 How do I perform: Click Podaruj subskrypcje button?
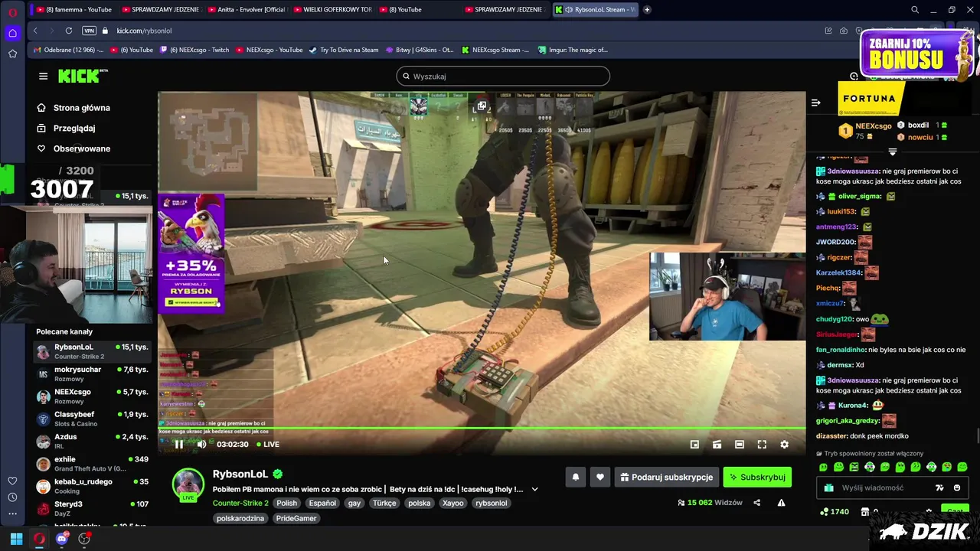667,477
